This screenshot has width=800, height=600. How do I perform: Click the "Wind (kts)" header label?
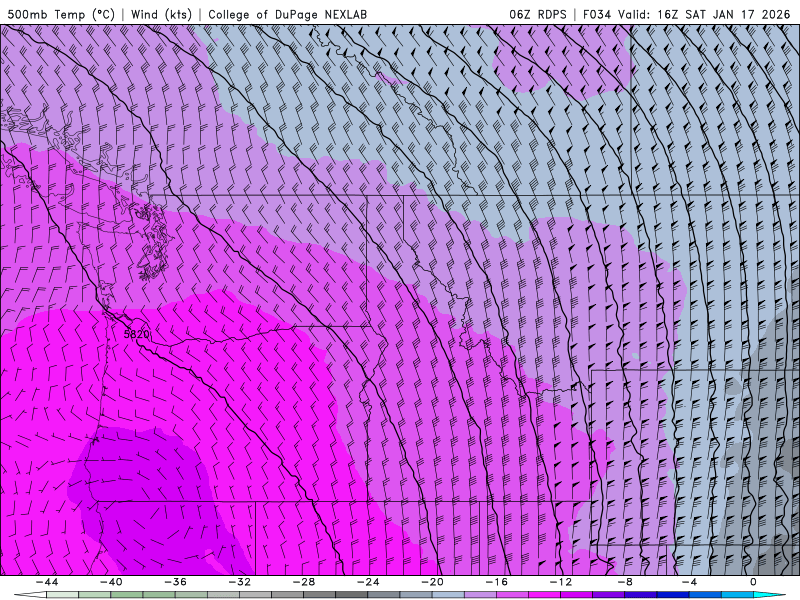(161, 14)
